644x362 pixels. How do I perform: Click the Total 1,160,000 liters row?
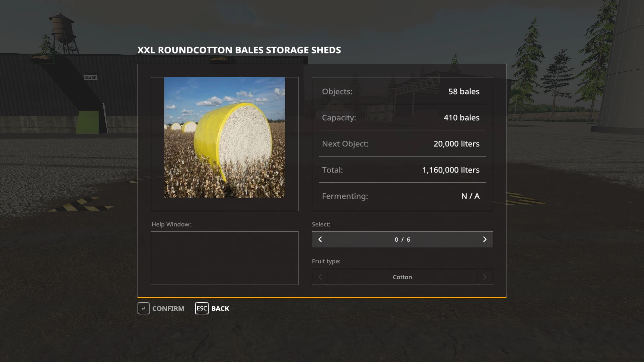402,170
